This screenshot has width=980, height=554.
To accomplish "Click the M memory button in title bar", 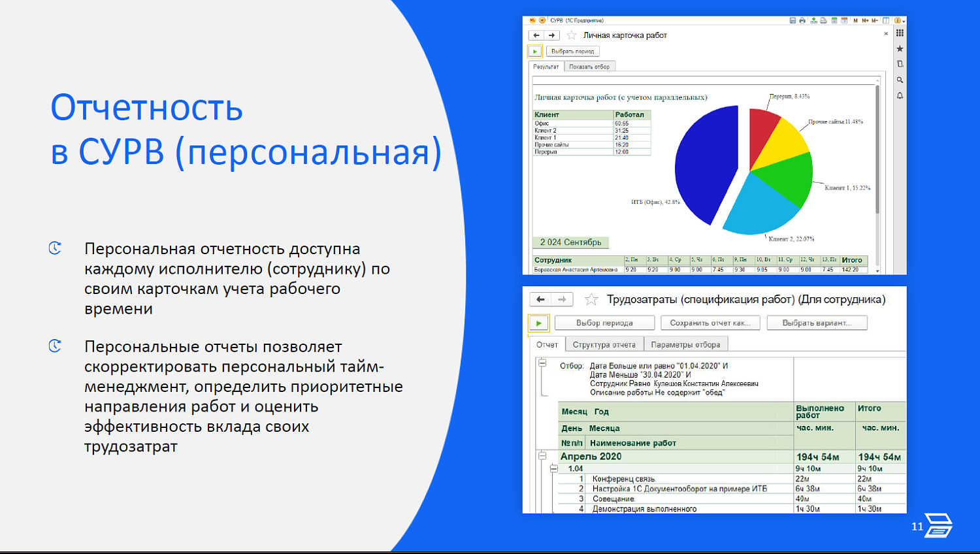I will [856, 20].
